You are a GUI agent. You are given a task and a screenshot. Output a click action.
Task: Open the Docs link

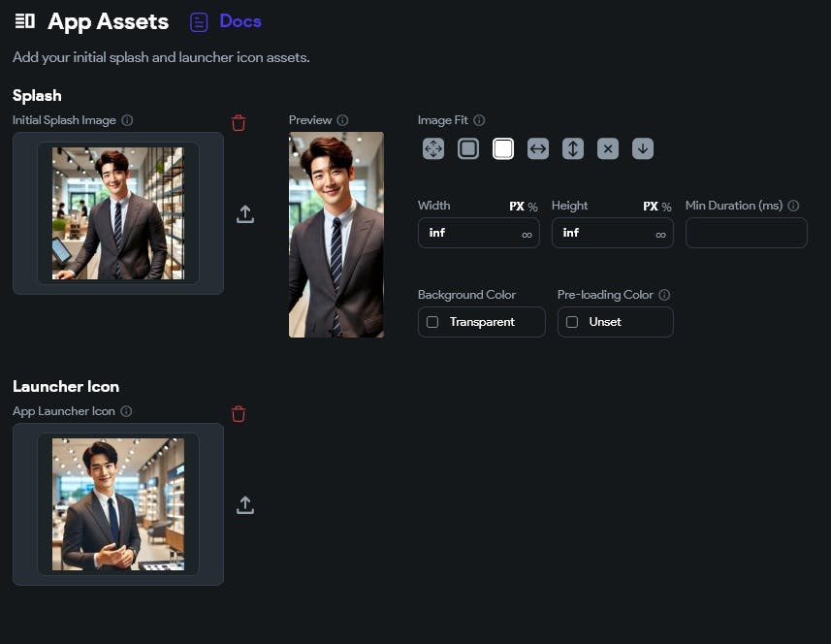pyautogui.click(x=240, y=21)
